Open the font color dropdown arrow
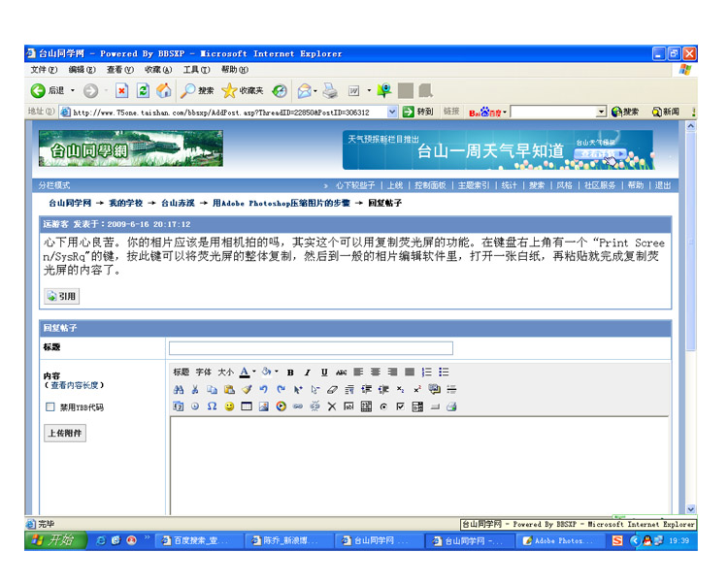This screenshot has width=728, height=584. pos(254,373)
